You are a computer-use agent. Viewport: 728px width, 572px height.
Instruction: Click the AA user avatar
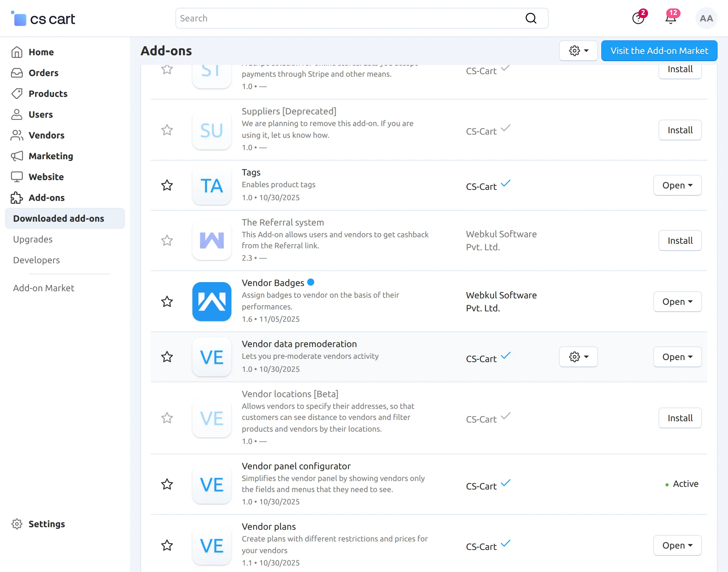pos(706,18)
